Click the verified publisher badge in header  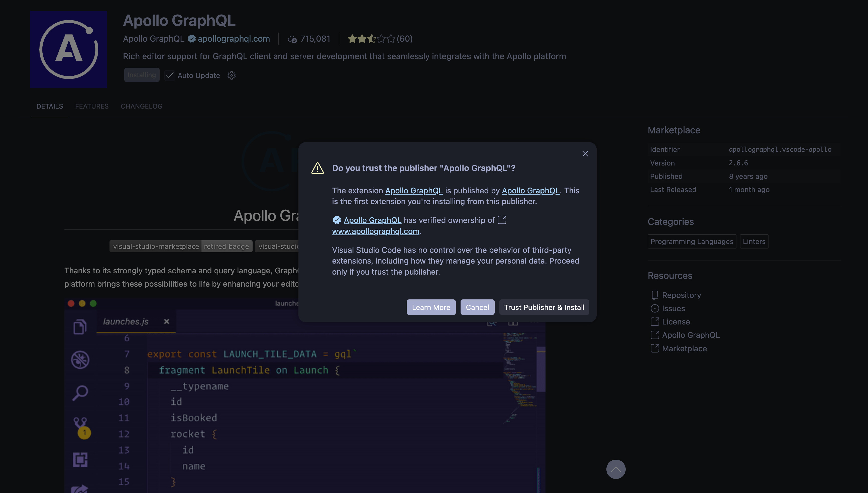tap(191, 39)
